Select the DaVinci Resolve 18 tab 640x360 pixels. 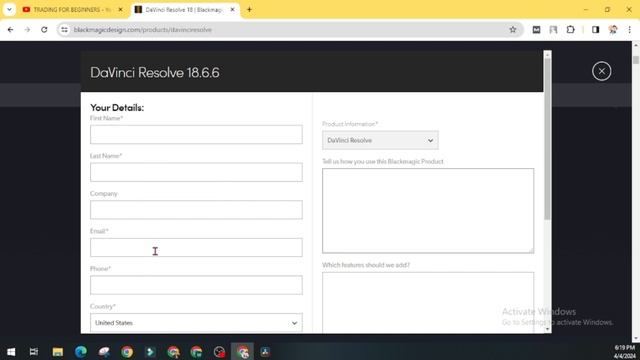tap(184, 9)
